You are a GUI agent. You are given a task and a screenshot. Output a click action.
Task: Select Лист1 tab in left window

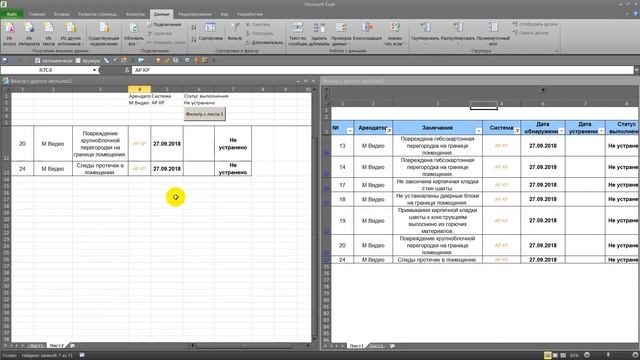36,346
